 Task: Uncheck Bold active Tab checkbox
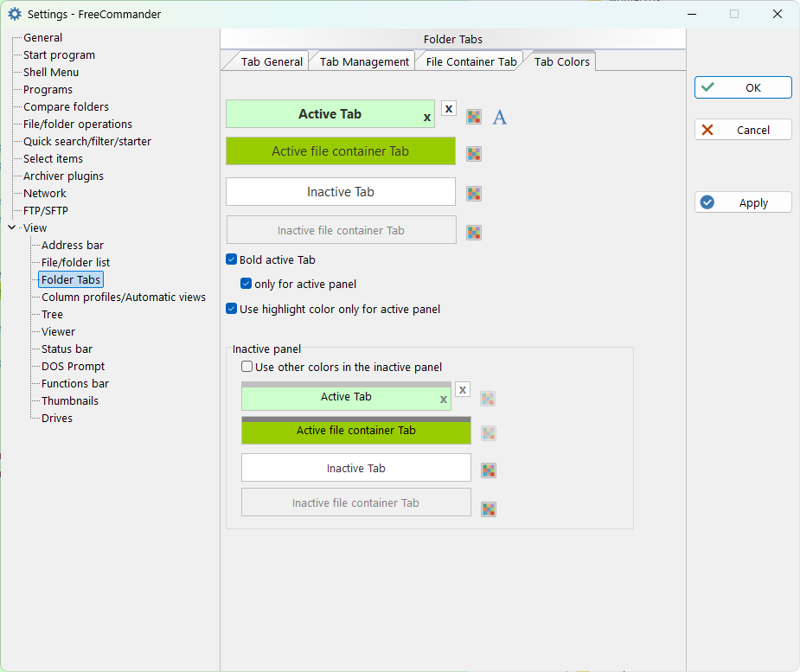[x=232, y=259]
